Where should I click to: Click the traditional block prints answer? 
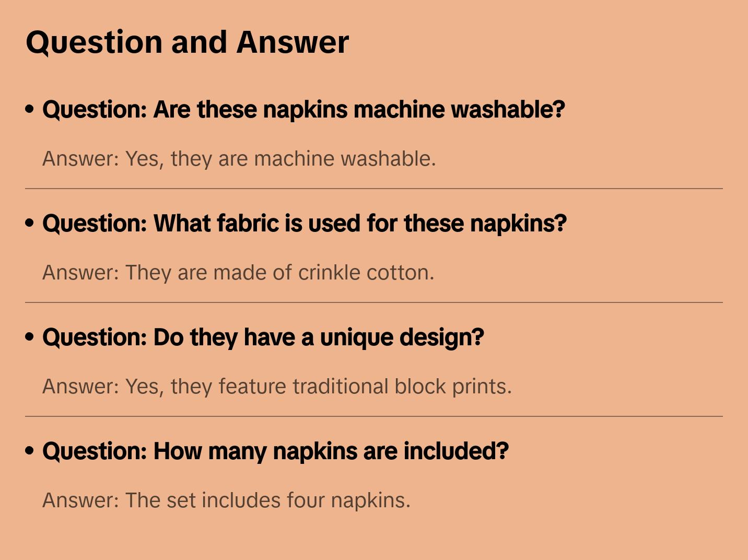pos(277,387)
